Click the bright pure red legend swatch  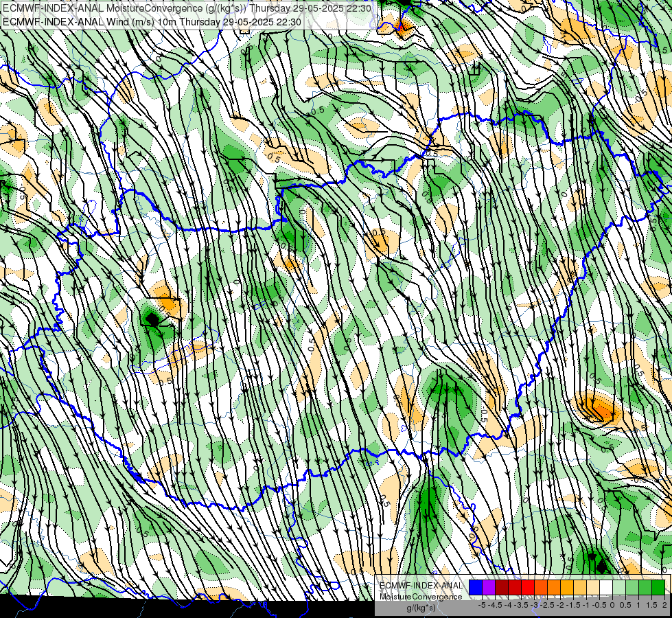(528, 587)
